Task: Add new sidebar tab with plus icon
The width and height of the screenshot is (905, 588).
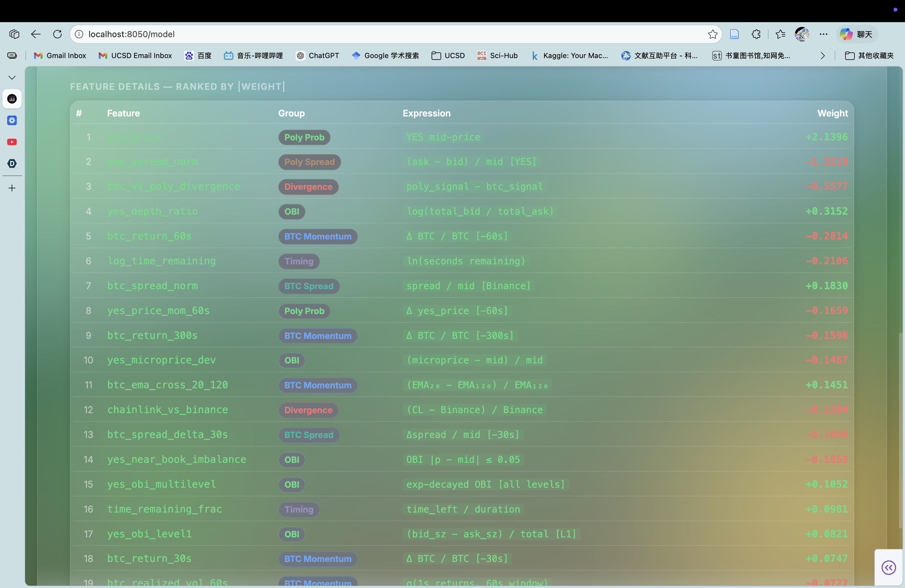Action: [12, 188]
